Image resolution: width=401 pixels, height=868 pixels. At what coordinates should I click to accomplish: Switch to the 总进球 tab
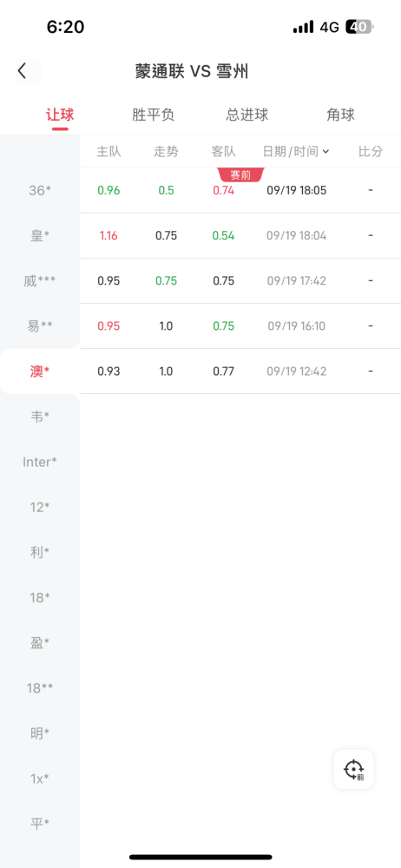[x=247, y=115]
